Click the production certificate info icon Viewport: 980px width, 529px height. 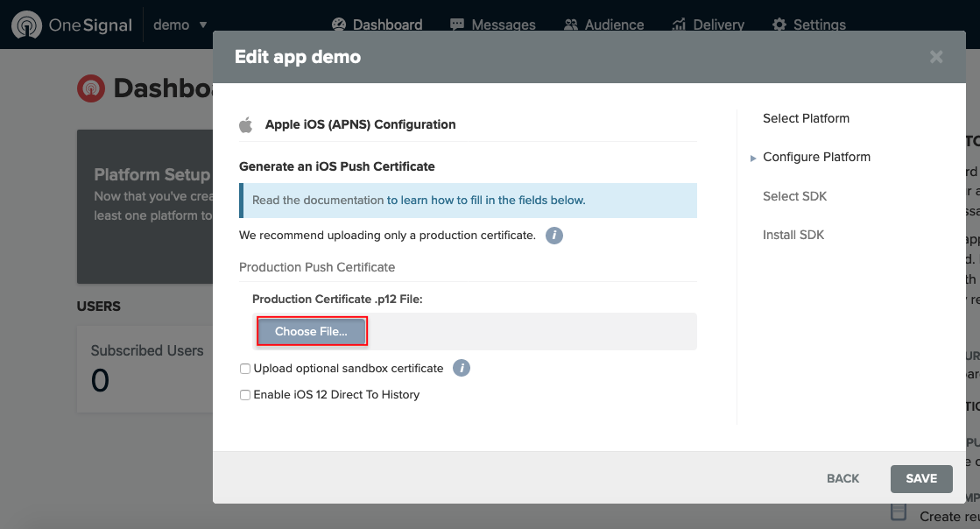point(553,236)
